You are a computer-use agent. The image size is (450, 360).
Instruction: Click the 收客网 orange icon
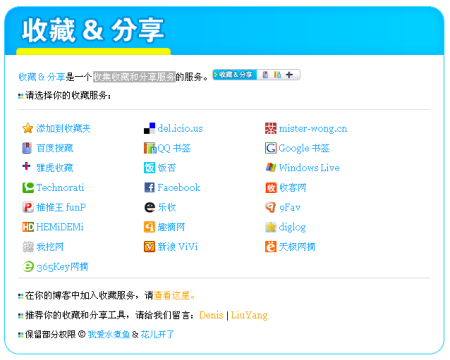271,188
